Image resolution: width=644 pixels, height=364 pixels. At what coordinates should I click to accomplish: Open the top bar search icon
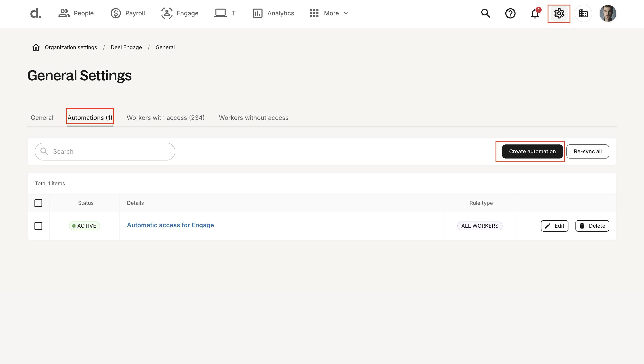tap(485, 13)
